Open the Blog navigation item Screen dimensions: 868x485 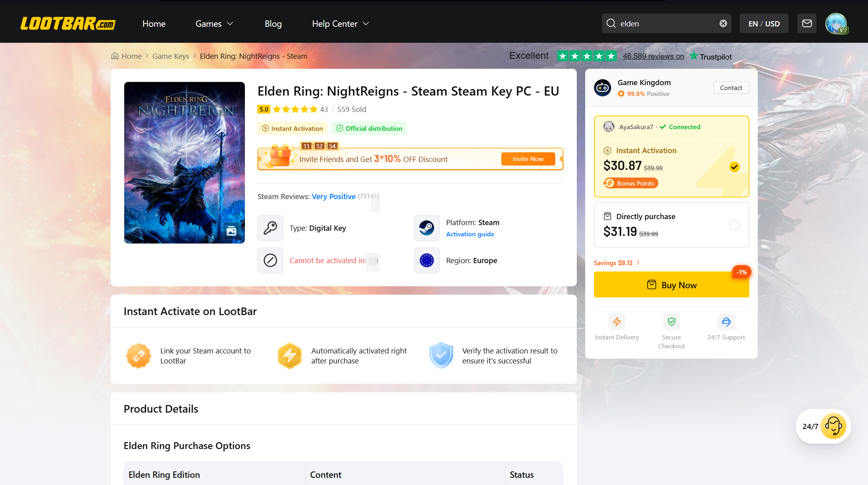[x=273, y=24]
